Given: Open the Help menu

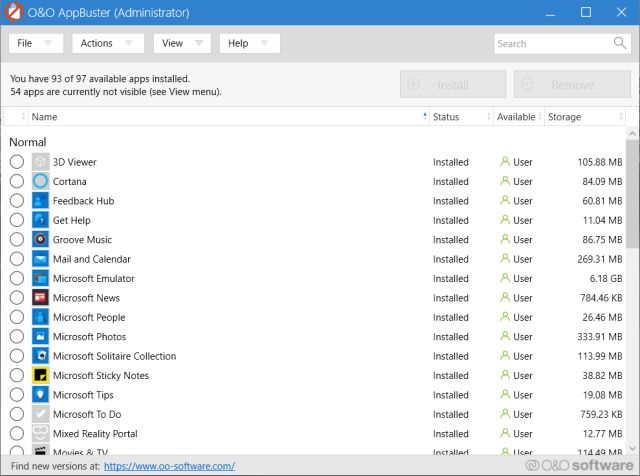Looking at the screenshot, I should (249, 44).
